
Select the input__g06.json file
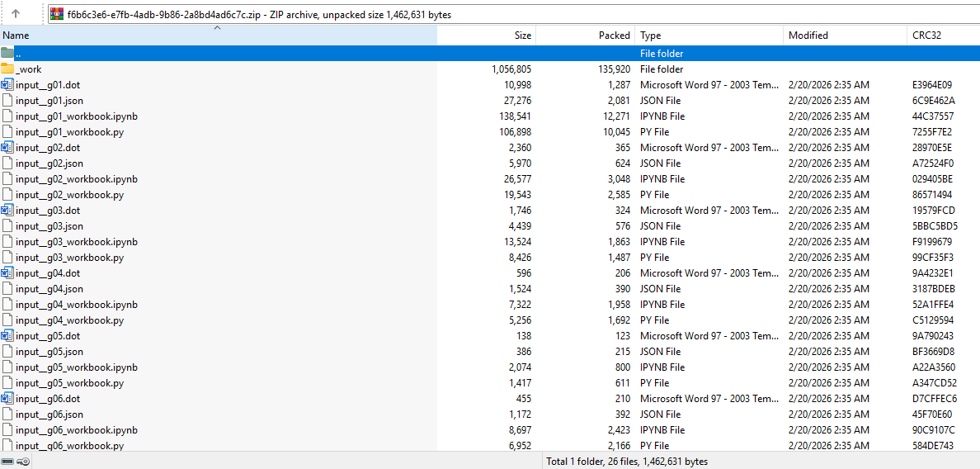49,415
